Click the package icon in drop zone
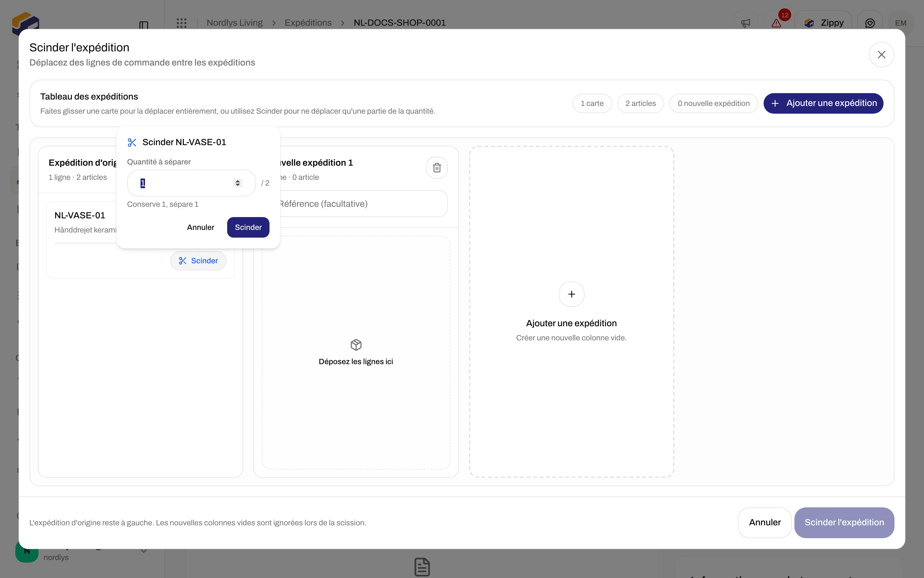 coord(356,345)
